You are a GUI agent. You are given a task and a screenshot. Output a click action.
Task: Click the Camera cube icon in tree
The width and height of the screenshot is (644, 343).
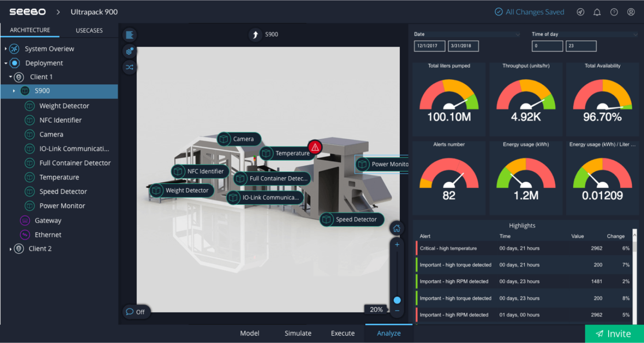pyautogui.click(x=30, y=134)
